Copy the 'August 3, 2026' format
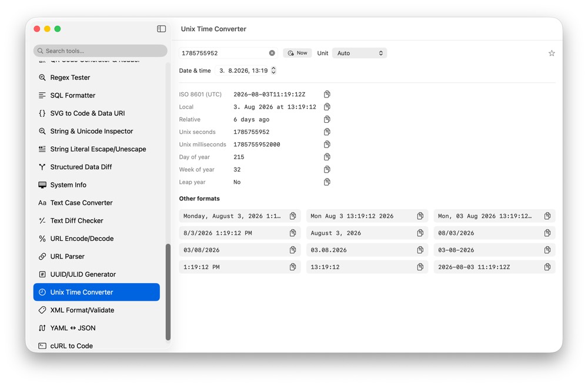Screen dimensions: 588x386 click(x=420, y=233)
